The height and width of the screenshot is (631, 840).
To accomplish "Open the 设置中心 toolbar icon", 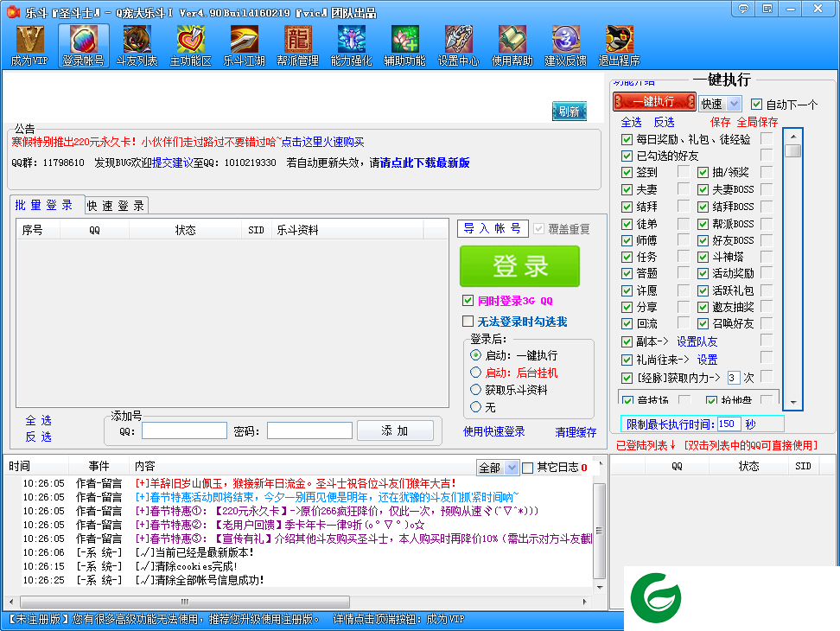I will coord(458,46).
